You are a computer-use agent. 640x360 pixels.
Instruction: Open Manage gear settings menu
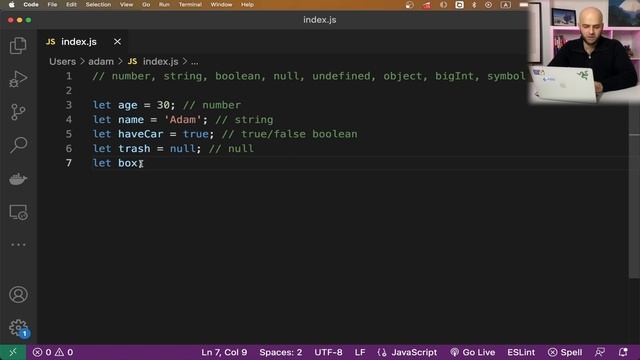(x=18, y=327)
